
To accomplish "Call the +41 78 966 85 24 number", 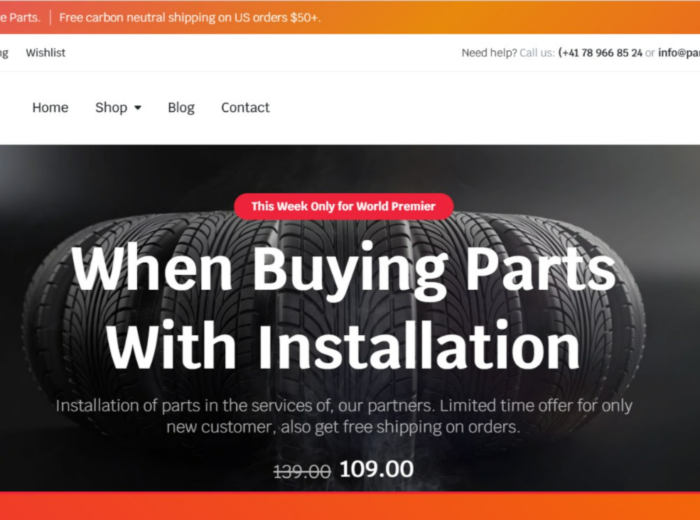I will [x=600, y=53].
